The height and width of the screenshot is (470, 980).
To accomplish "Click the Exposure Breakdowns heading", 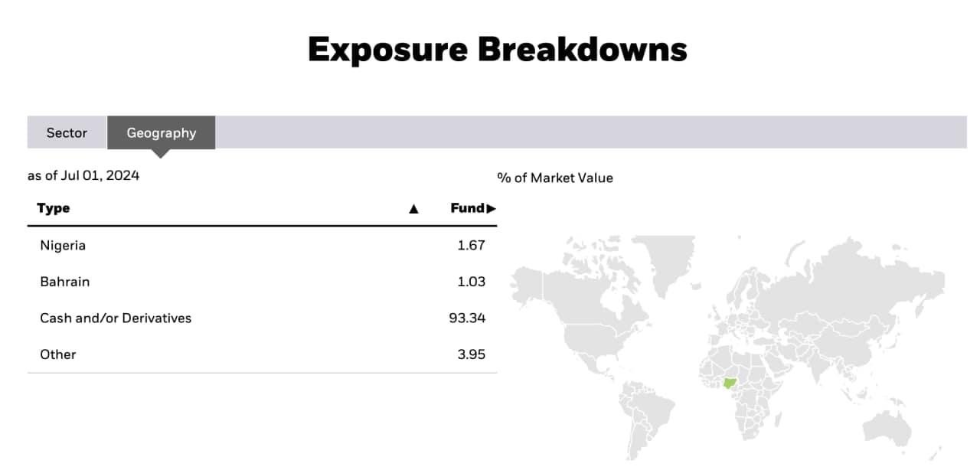I will 498,49.
